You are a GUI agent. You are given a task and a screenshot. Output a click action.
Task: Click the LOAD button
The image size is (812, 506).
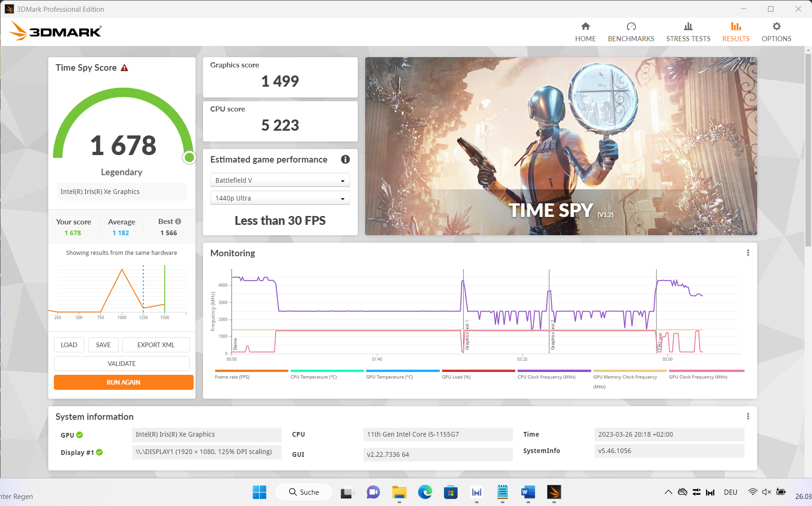click(69, 345)
